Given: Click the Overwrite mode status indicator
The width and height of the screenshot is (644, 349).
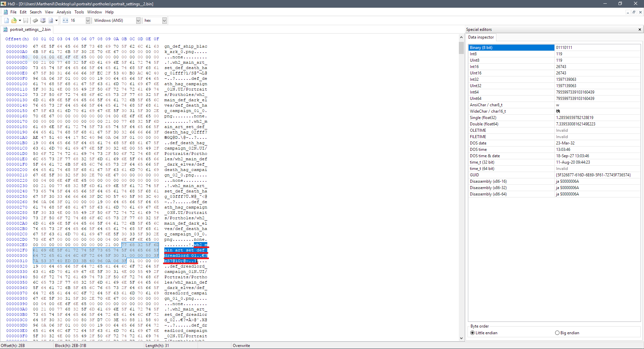Looking at the screenshot, I should pos(241,346).
